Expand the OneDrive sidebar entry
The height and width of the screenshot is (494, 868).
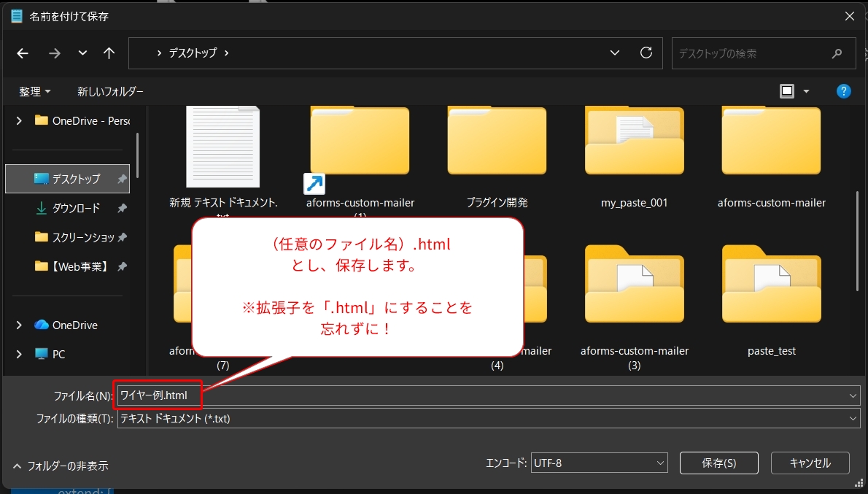(x=19, y=325)
